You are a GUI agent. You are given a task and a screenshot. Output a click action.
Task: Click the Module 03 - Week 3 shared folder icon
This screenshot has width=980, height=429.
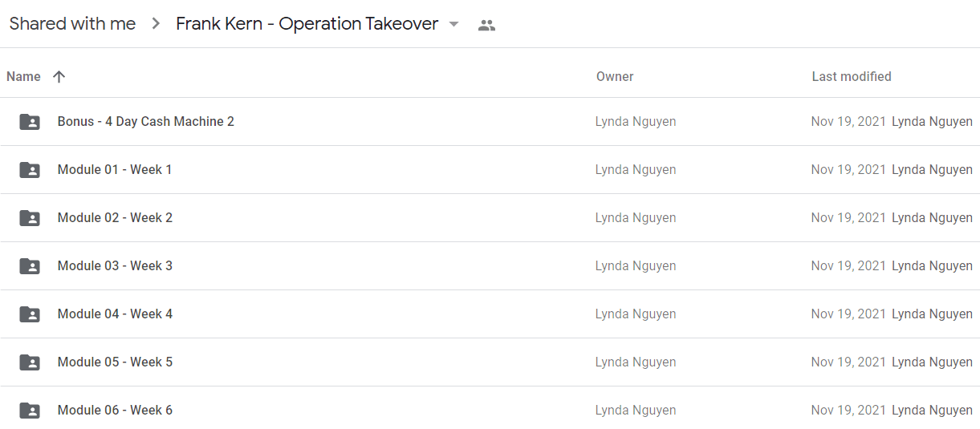pos(30,266)
